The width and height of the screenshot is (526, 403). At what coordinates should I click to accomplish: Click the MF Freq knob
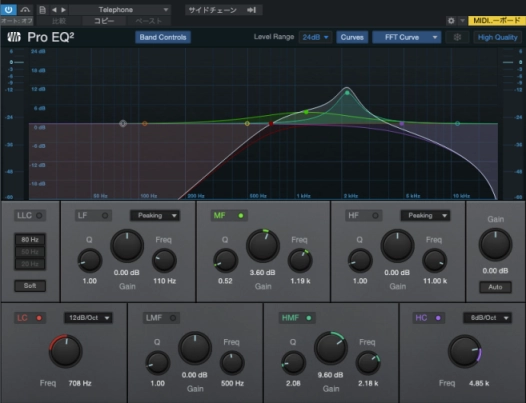[x=300, y=260]
